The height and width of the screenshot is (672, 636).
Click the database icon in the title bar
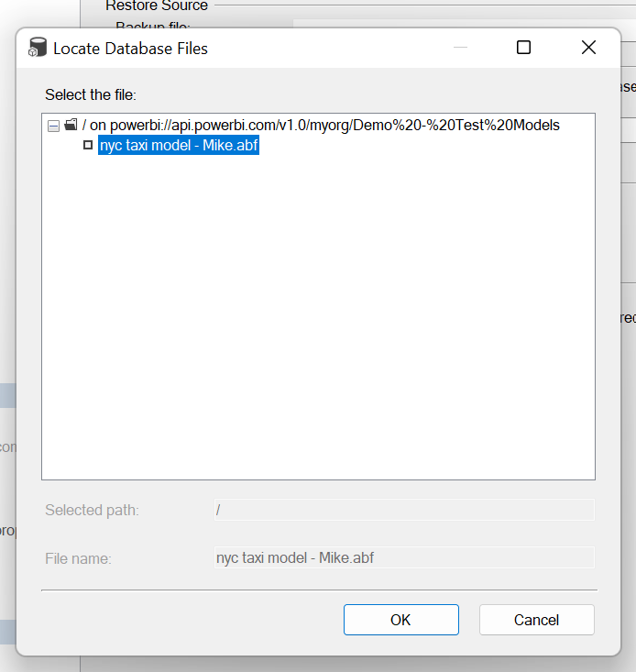tap(38, 48)
